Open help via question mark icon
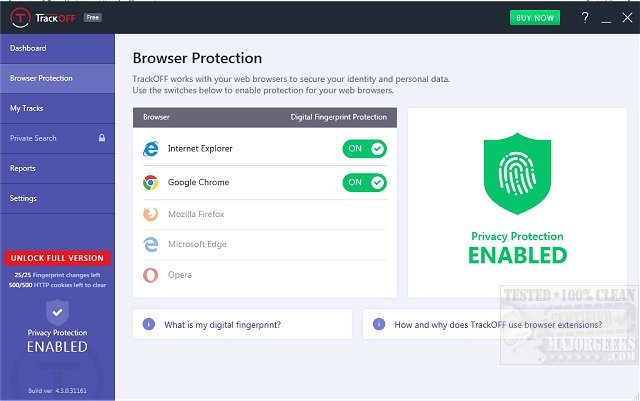The width and height of the screenshot is (640, 401). (x=585, y=18)
